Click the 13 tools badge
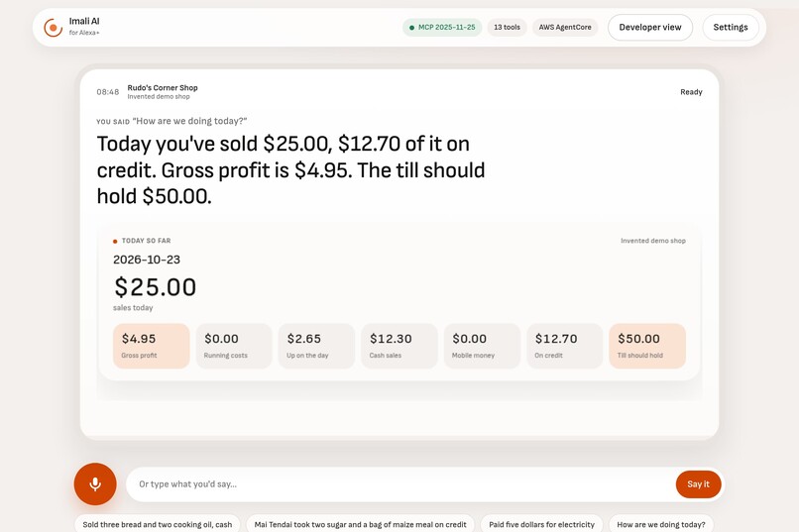This screenshot has height=532, width=799. coord(507,28)
